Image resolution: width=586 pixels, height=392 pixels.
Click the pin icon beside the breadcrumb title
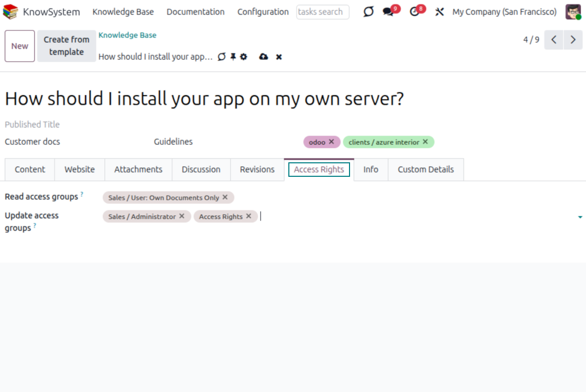(233, 57)
